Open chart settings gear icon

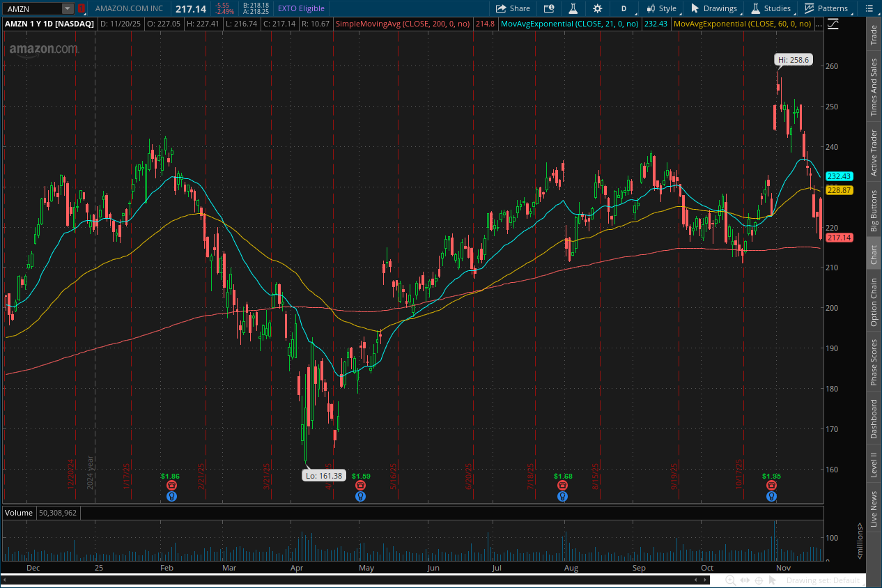tap(598, 8)
